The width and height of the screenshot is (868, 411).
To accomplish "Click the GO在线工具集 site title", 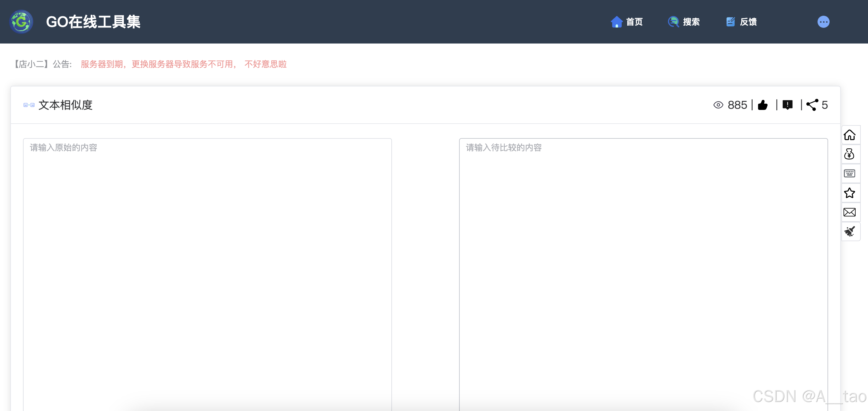I will [x=93, y=22].
